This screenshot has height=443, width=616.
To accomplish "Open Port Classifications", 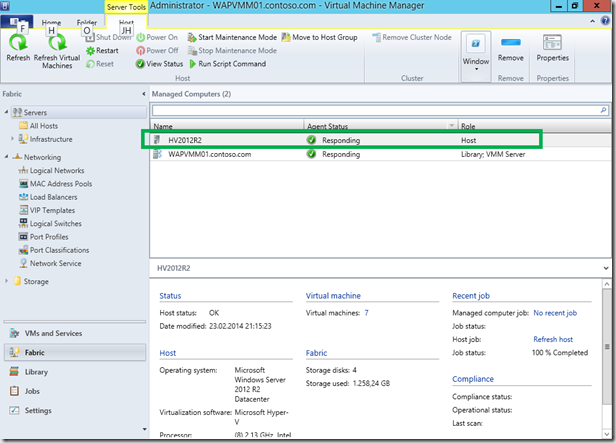I will [54, 250].
